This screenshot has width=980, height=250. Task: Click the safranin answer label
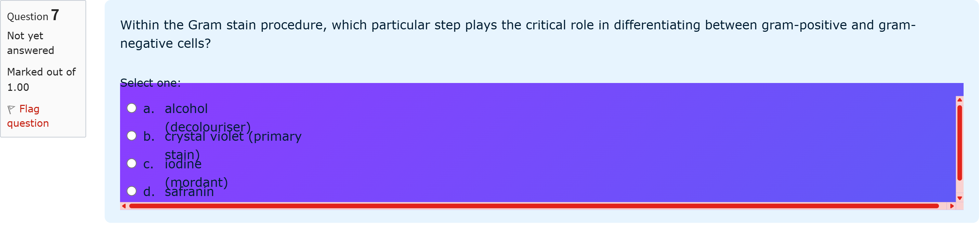pyautogui.click(x=190, y=192)
